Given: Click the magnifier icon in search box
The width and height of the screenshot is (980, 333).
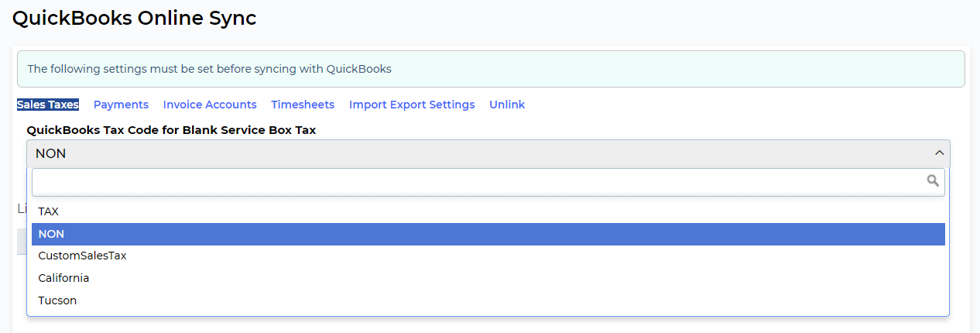Looking at the screenshot, I should [933, 181].
